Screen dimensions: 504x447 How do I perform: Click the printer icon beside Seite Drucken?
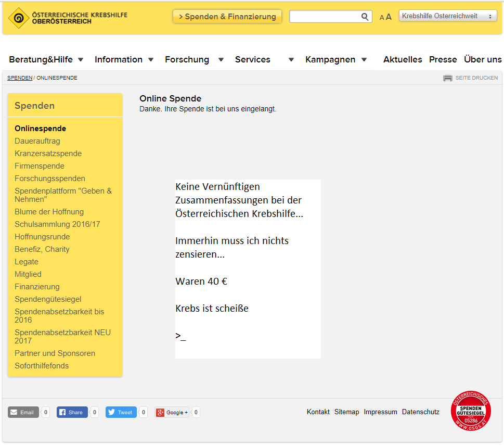coord(447,78)
